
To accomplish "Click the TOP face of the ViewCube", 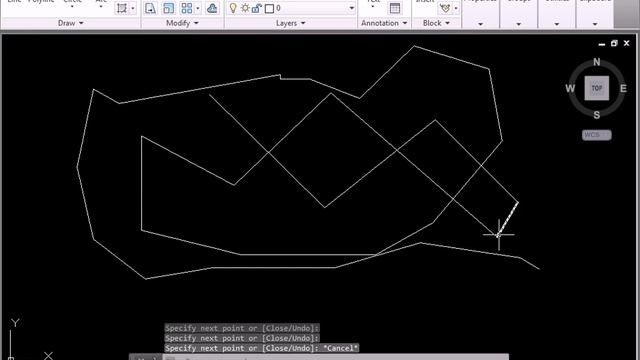I will [x=597, y=88].
